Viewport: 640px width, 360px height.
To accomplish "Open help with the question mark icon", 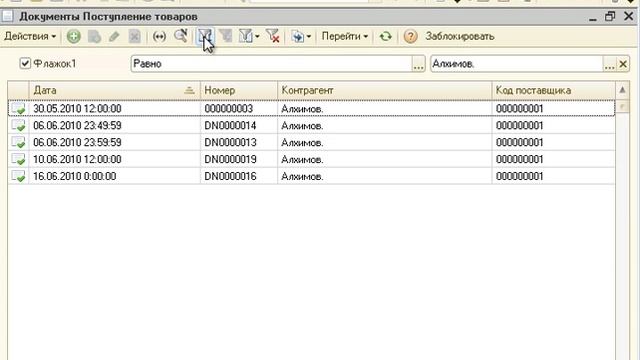I will point(410,37).
